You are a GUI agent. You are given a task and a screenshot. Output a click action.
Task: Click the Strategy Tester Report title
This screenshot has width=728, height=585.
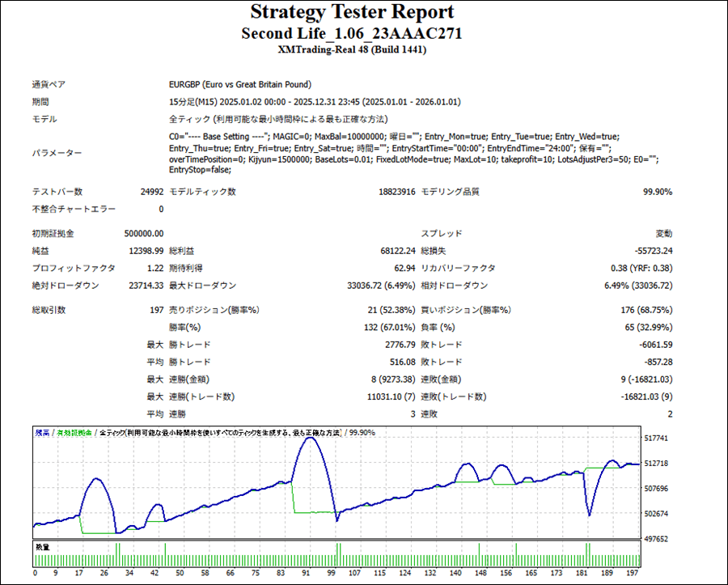(352, 12)
